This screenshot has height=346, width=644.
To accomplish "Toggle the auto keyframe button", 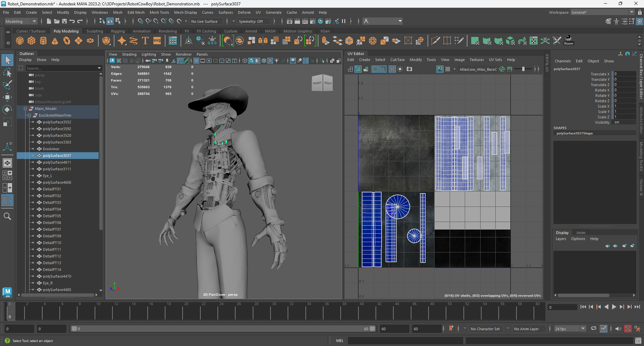I will (628, 329).
